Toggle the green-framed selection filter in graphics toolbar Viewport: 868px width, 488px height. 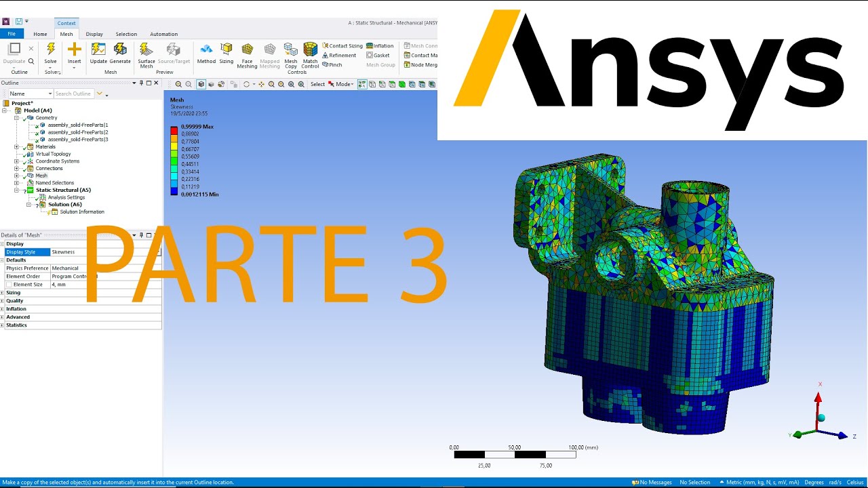363,84
